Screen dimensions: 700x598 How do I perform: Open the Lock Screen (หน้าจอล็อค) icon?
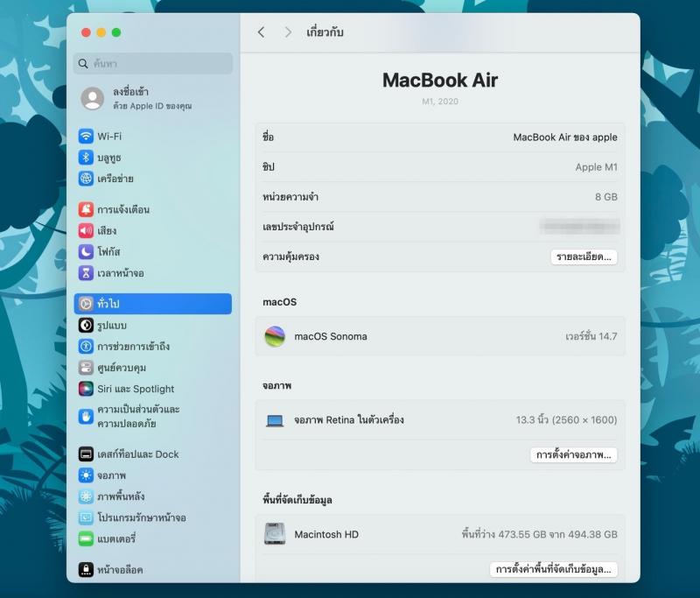pyautogui.click(x=86, y=569)
